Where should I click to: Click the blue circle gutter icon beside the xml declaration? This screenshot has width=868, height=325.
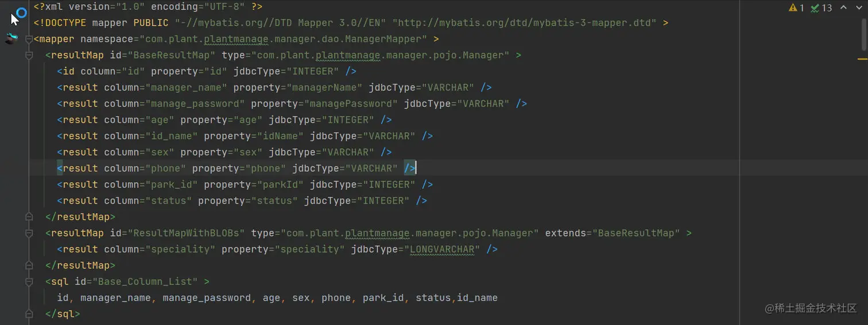point(21,12)
